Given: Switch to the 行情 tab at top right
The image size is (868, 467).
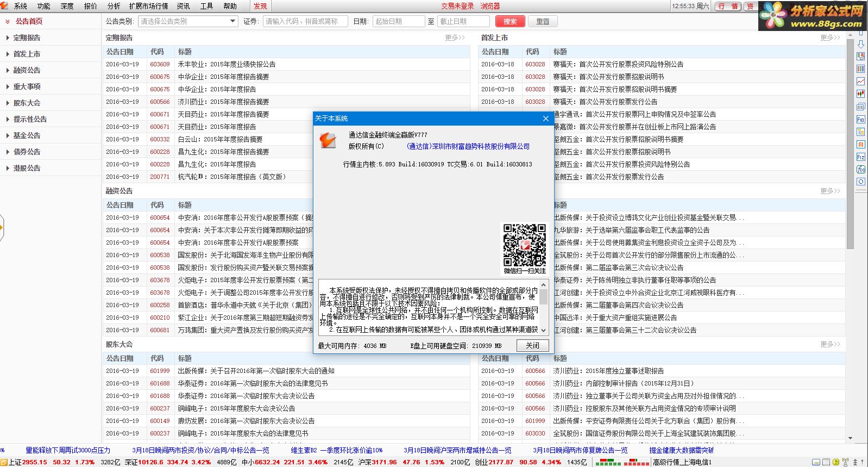Looking at the screenshot, I should coord(728,6).
